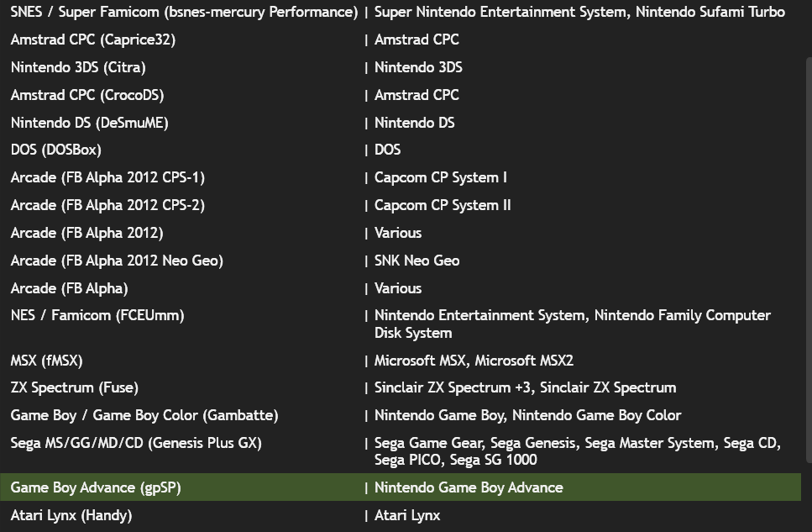This screenshot has height=532, width=812.
Task: Click the vertical scrollbar thumb
Action: [x=809, y=261]
